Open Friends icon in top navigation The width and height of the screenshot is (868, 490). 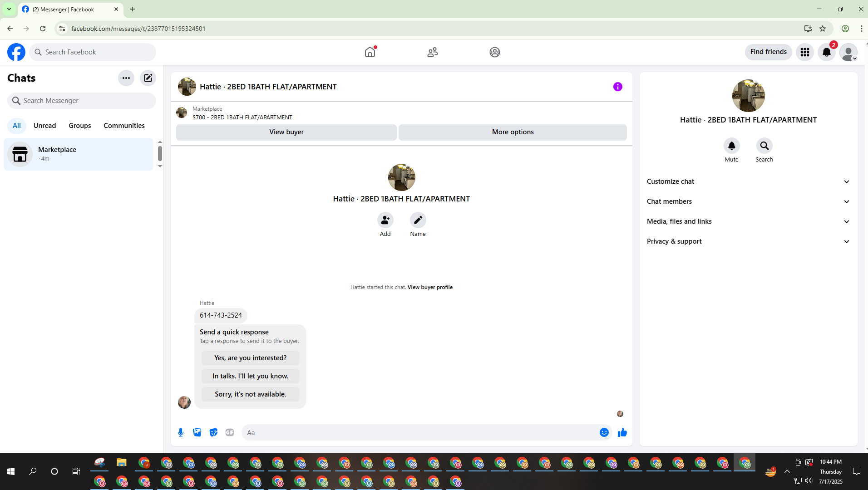pyautogui.click(x=433, y=52)
